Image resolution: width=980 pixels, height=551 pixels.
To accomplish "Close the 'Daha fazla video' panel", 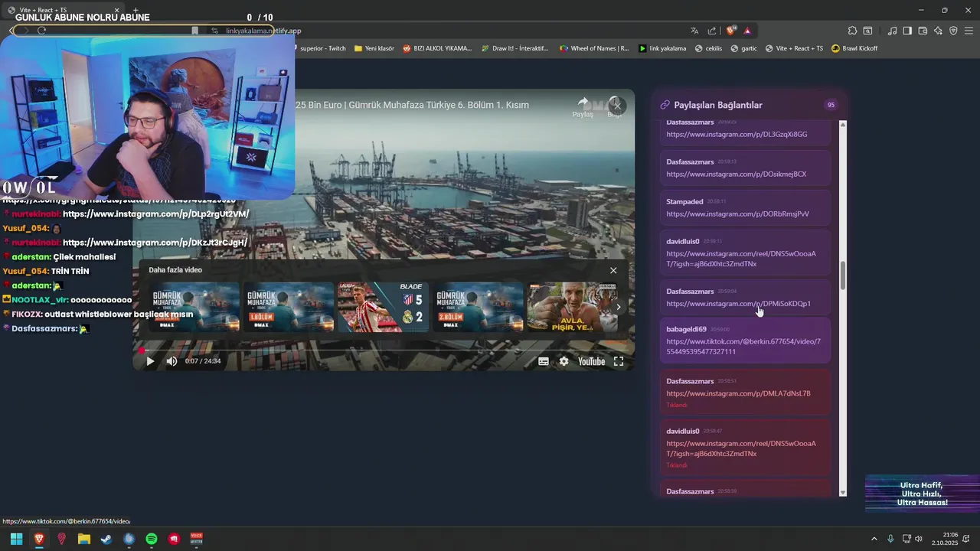I will (x=613, y=270).
